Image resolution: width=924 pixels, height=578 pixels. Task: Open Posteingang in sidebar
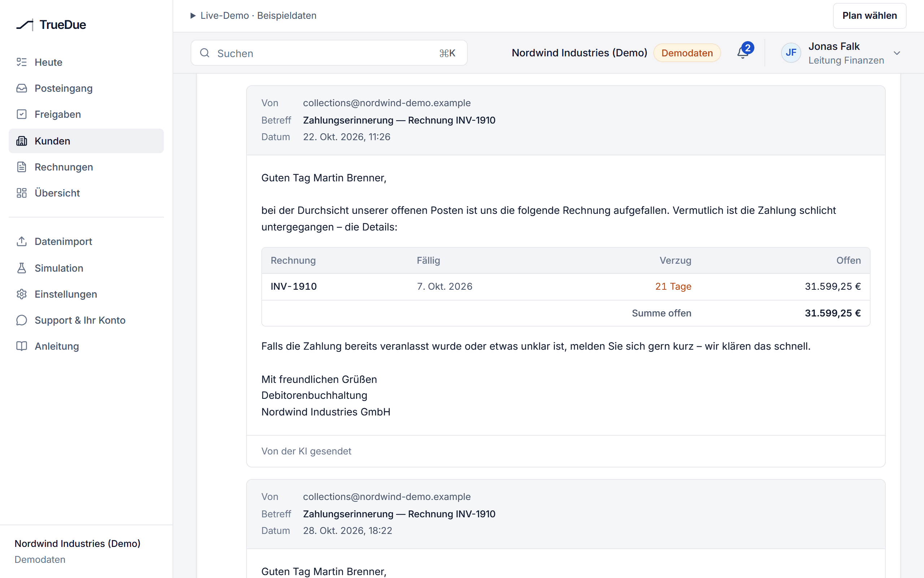[86, 88]
